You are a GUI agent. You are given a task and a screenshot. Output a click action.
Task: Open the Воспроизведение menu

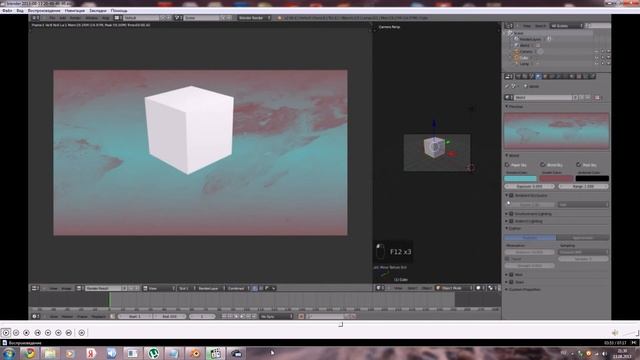(44, 11)
